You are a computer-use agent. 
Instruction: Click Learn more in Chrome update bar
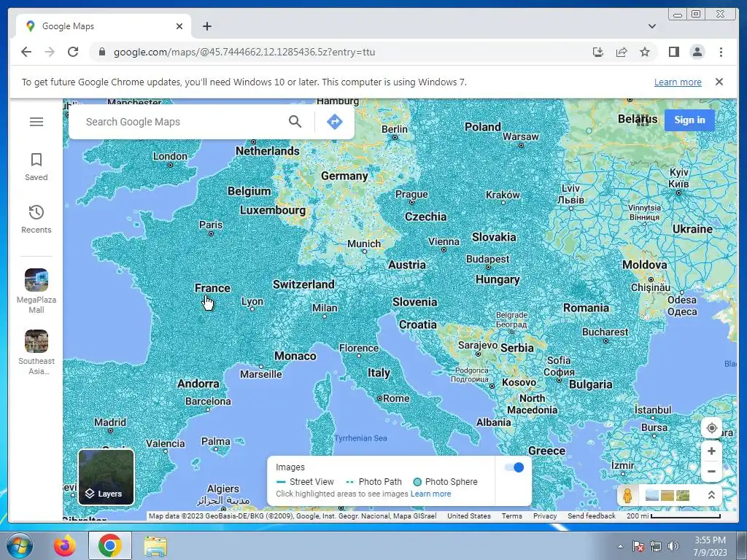pos(678,82)
